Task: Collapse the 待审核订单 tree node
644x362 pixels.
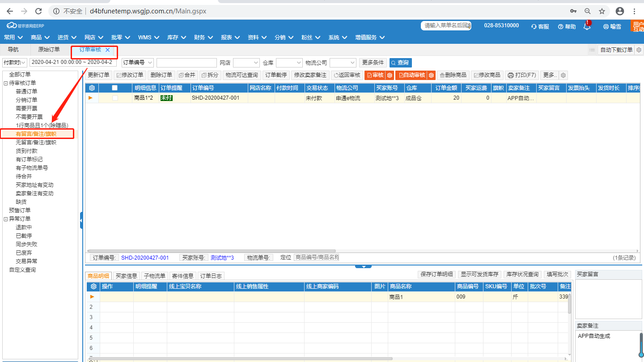Action: [x=5, y=83]
